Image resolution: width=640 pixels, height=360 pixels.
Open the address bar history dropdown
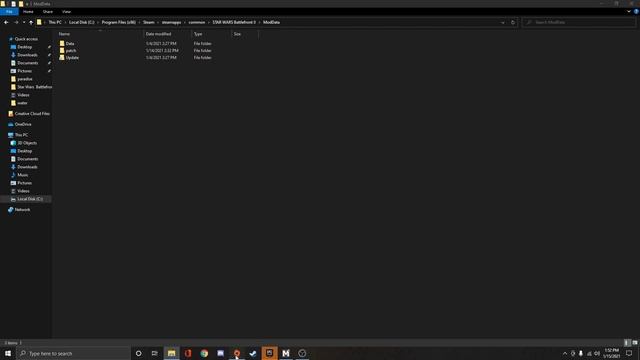pos(502,22)
